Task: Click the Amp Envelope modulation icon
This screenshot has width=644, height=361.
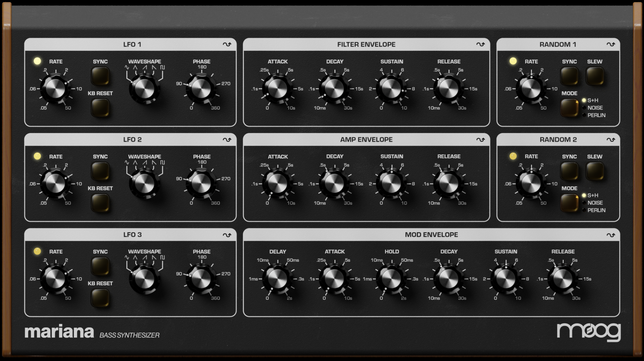Action: coord(480,140)
